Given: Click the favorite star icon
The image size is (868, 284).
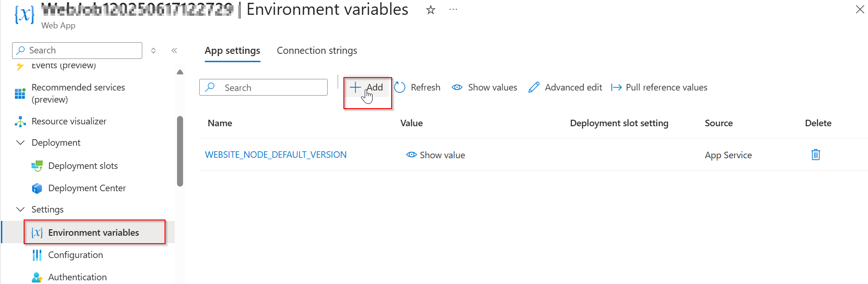Looking at the screenshot, I should tap(431, 10).
